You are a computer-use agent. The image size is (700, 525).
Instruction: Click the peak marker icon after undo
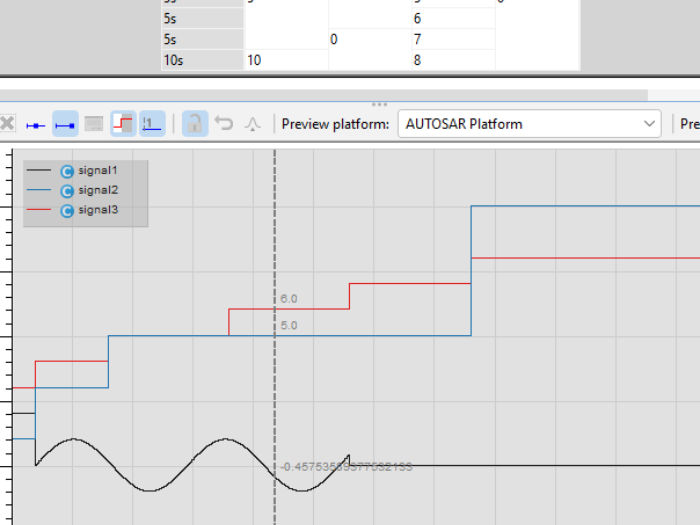tap(252, 124)
